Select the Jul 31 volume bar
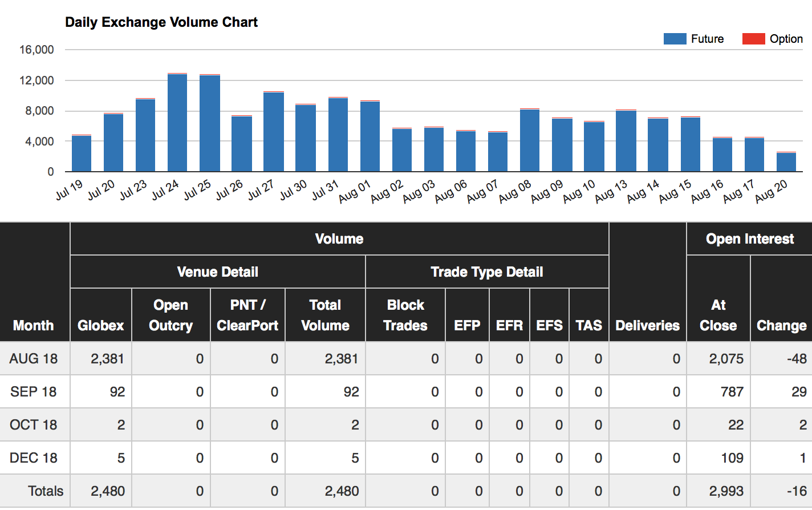 click(338, 134)
